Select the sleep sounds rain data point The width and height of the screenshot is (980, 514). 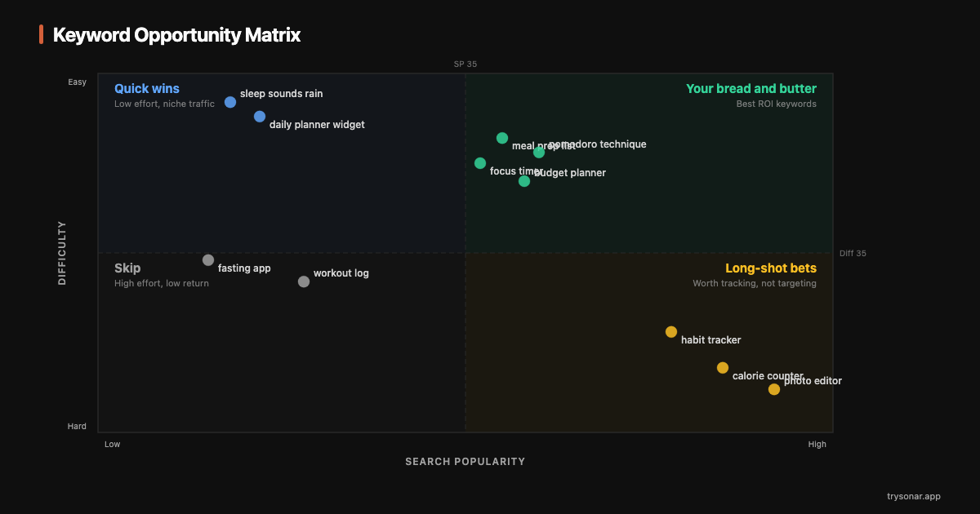pos(229,102)
